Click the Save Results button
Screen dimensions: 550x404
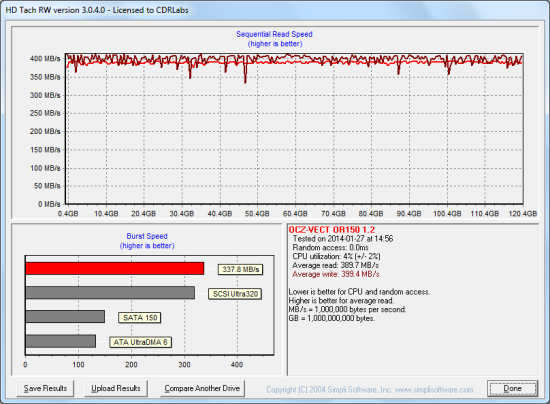click(x=45, y=388)
